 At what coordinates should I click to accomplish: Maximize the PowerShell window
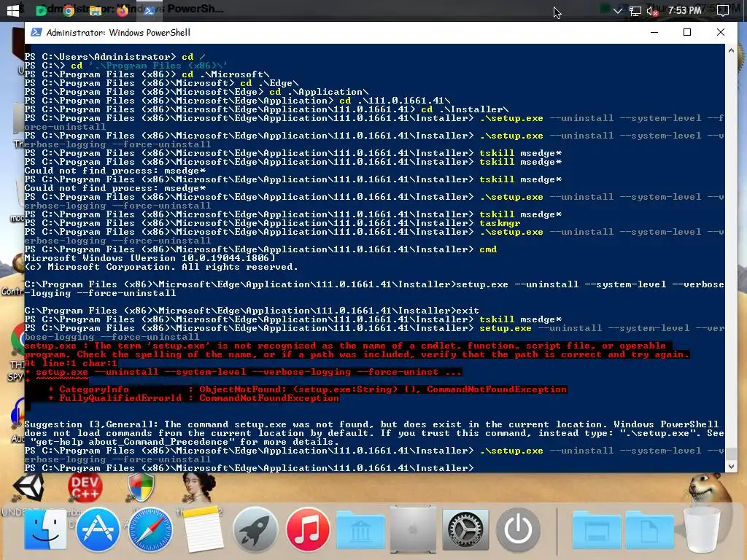click(x=687, y=32)
